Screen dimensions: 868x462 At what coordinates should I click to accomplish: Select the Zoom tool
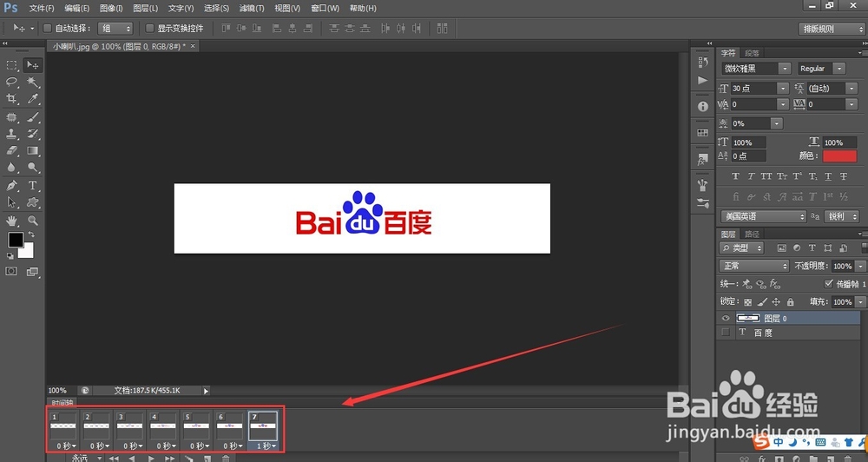(x=33, y=221)
